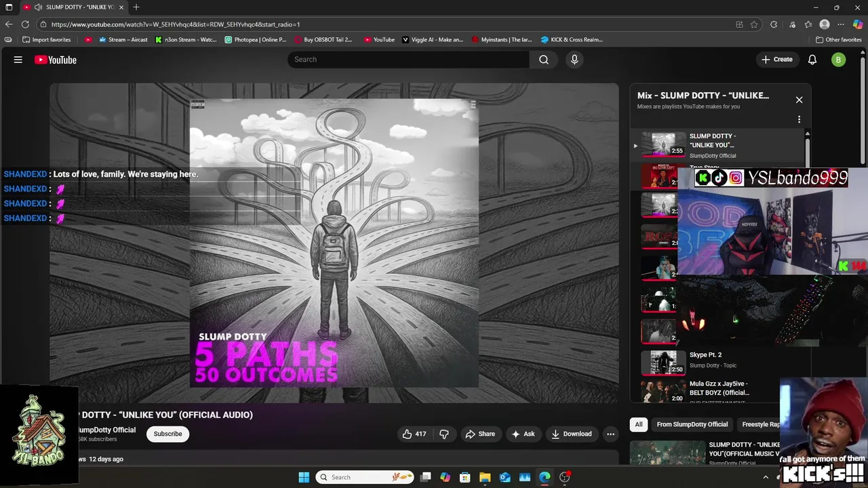868x488 pixels.
Task: Click the magnifier search button
Action: tap(544, 60)
